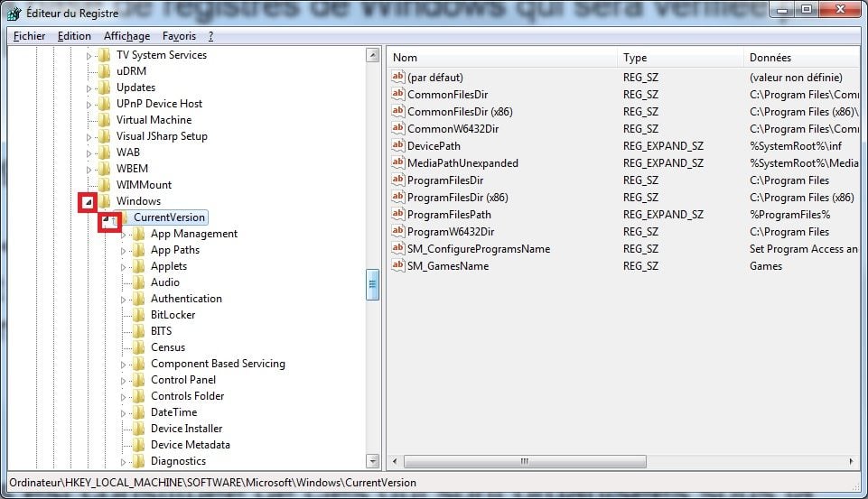The width and height of the screenshot is (868, 499).
Task: Click the Registry Editor title bar icon
Action: (x=14, y=13)
